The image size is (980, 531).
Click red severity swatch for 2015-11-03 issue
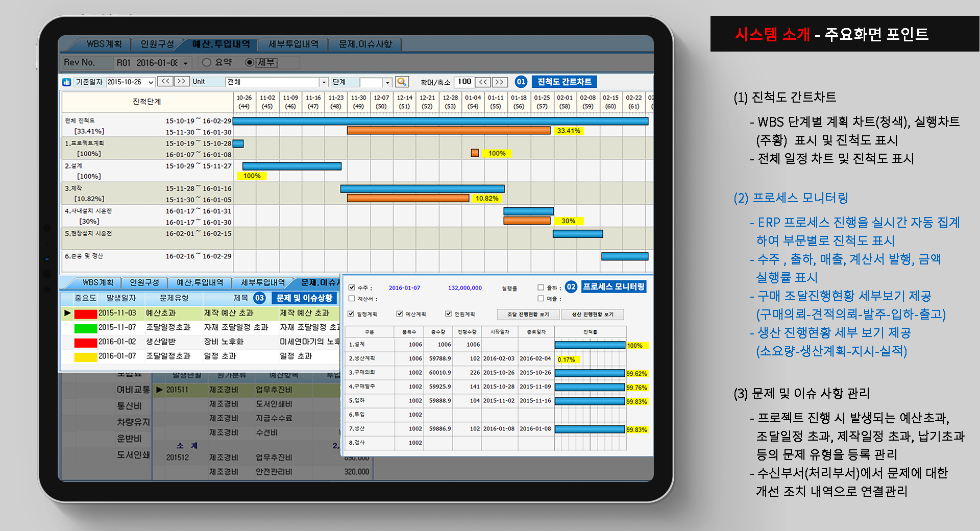coord(85,313)
